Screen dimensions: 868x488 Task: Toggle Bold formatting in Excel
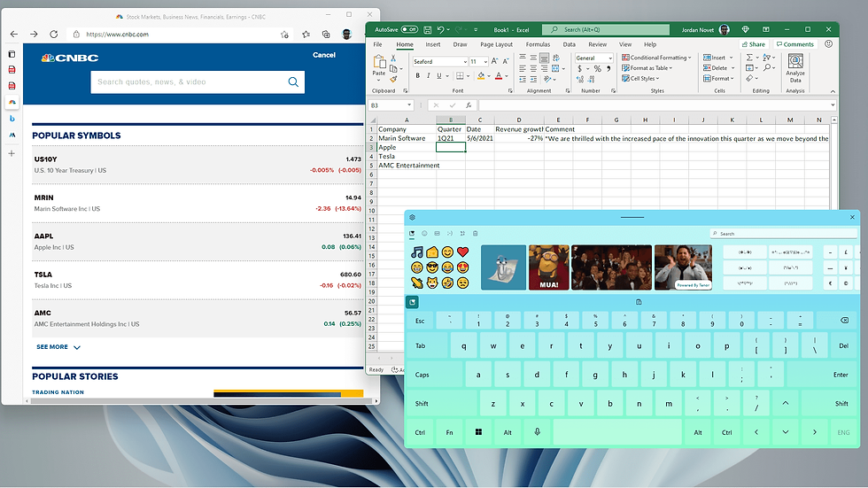click(417, 76)
